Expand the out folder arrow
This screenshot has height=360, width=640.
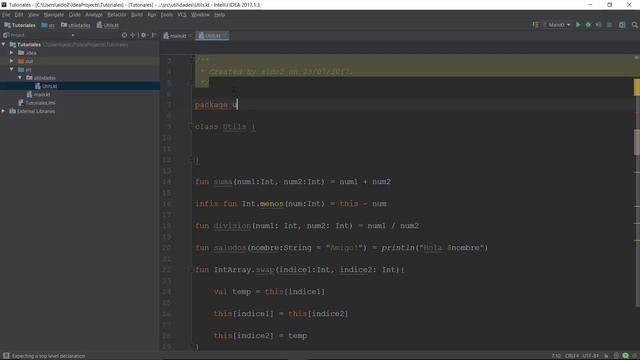coord(11,61)
